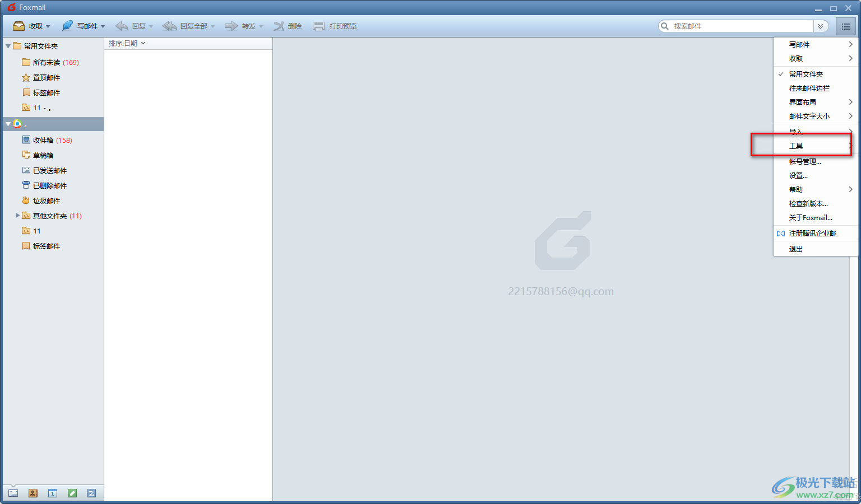Switch to the Mail view icon at bottom

13,493
